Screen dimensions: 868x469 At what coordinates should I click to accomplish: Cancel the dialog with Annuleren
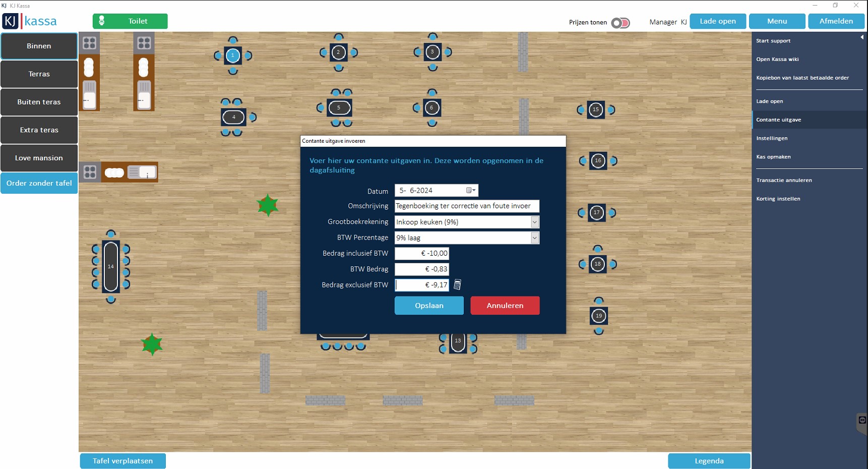[x=505, y=306]
